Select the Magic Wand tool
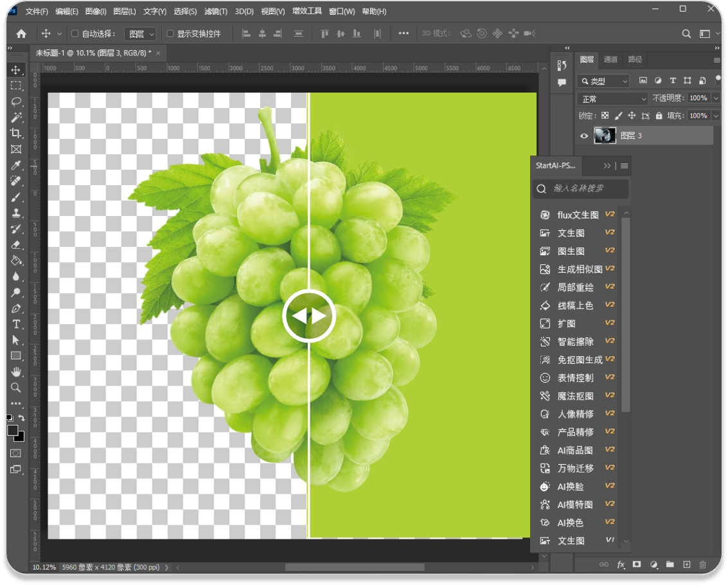728x585 pixels. point(16,118)
